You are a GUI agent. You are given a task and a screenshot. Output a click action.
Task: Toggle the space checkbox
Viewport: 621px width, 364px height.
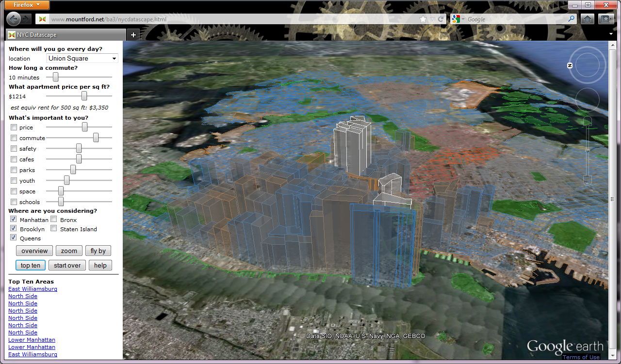14,191
